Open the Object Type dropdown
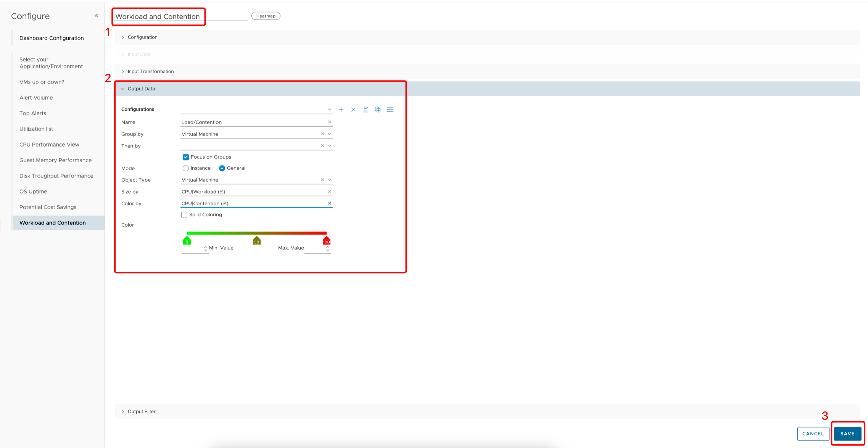 point(329,179)
